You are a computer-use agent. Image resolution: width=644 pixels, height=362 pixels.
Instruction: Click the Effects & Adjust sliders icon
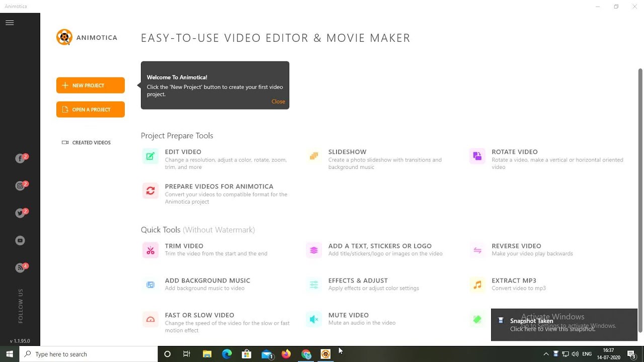click(x=313, y=285)
